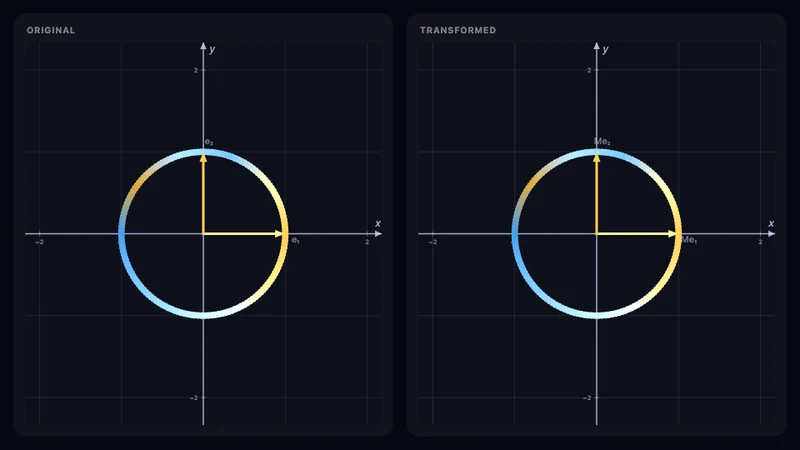This screenshot has width=800, height=450.
Task: Click the y axis label in Transformed plot
Action: (605, 49)
